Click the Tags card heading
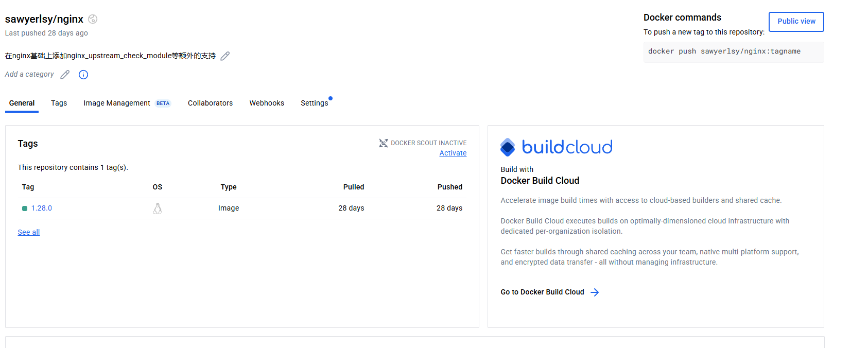The width and height of the screenshot is (868, 348). click(28, 144)
